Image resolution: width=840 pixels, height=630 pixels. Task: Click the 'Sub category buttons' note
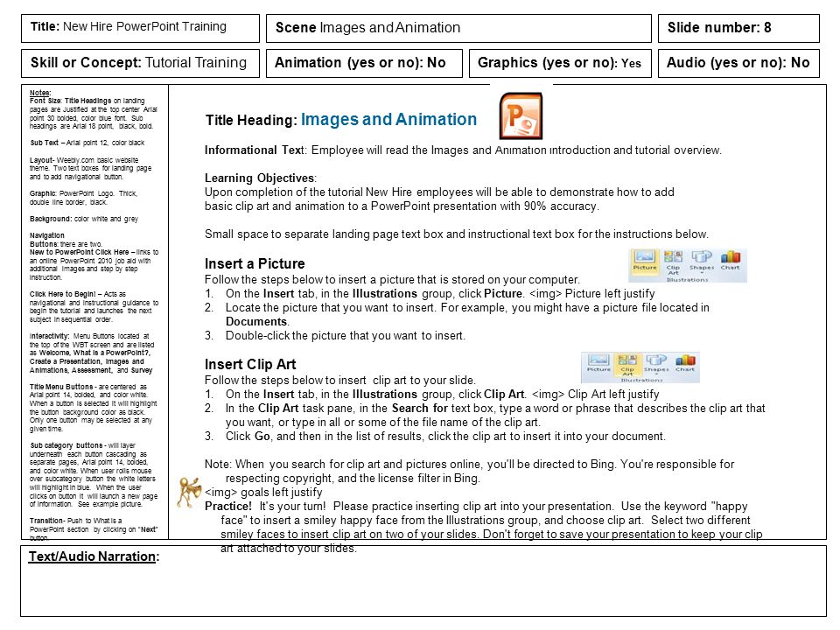pyautogui.click(x=94, y=474)
